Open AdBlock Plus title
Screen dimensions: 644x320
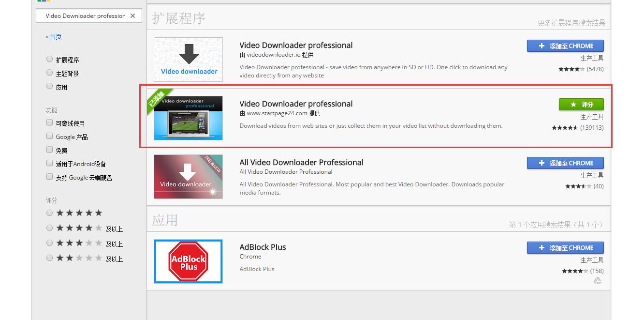263,247
